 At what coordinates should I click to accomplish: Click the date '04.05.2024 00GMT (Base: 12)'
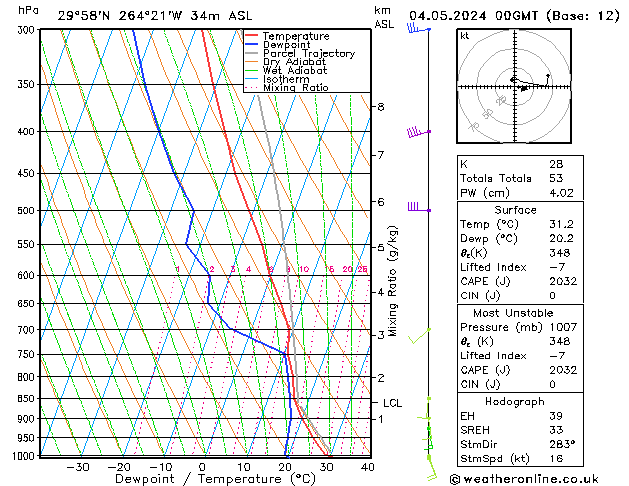514,16
